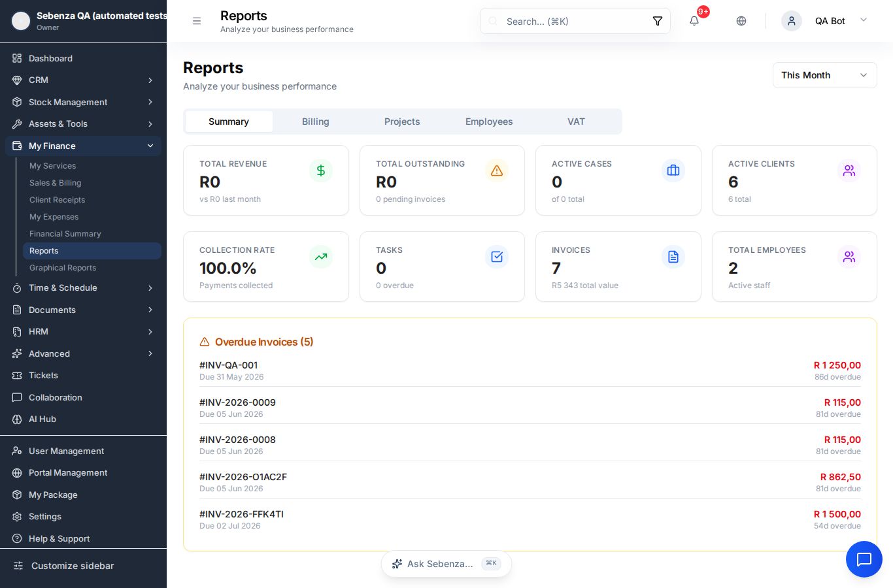Expand the Assets & Tools chevron
The width and height of the screenshot is (893, 588).
point(150,123)
